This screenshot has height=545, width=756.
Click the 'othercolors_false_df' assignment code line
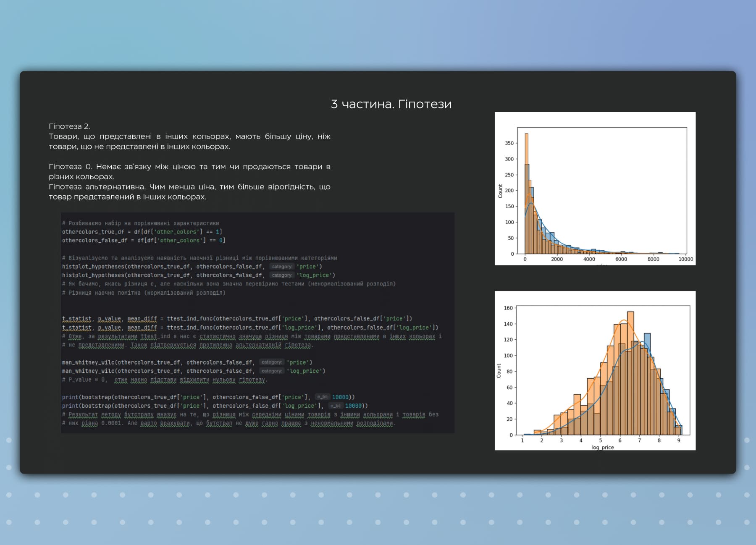coord(144,241)
